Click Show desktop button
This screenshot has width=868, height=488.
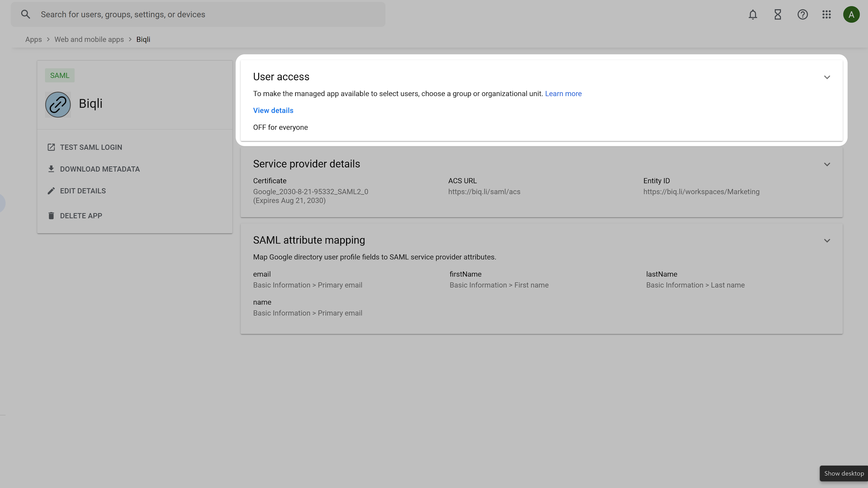click(844, 473)
